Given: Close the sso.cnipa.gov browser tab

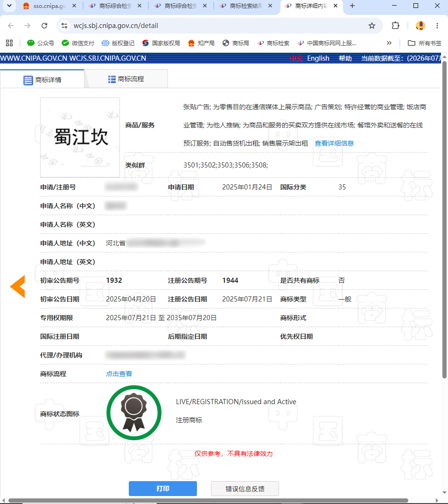Looking at the screenshot, I should pyautogui.click(x=74, y=6).
